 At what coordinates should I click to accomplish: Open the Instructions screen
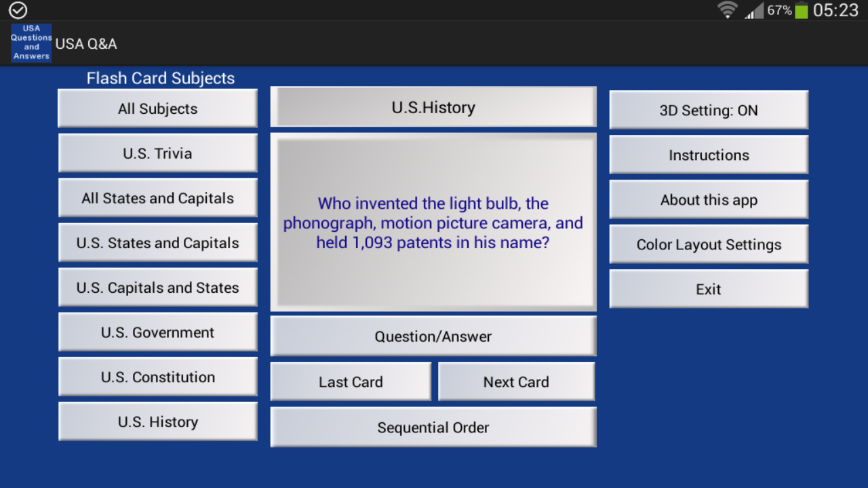pyautogui.click(x=708, y=155)
